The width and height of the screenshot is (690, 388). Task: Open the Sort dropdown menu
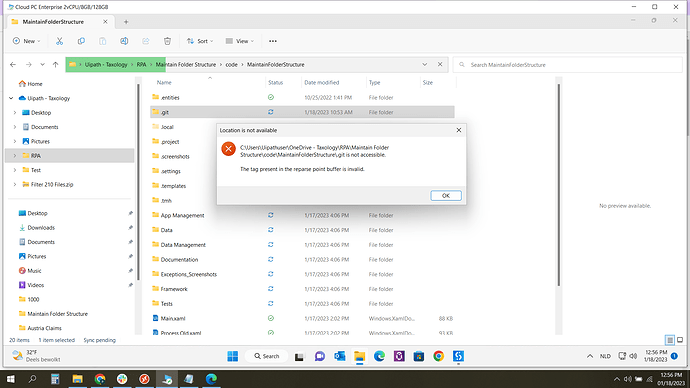click(x=200, y=41)
